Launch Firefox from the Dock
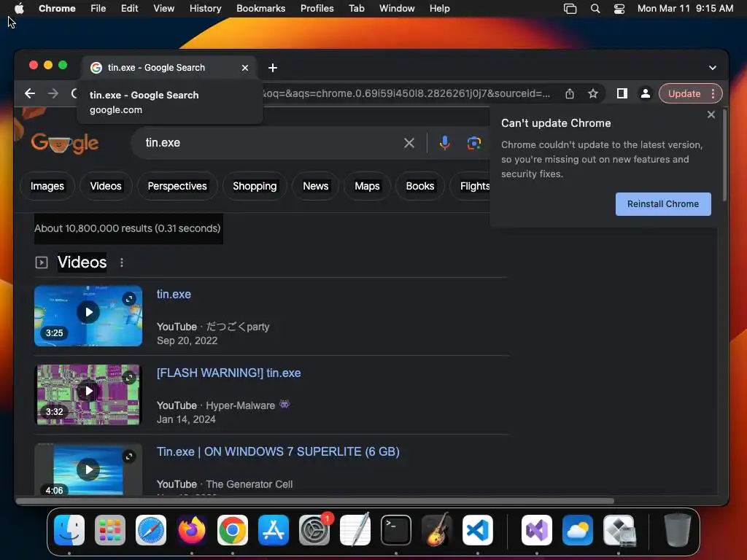The height and width of the screenshot is (560, 747). (192, 530)
